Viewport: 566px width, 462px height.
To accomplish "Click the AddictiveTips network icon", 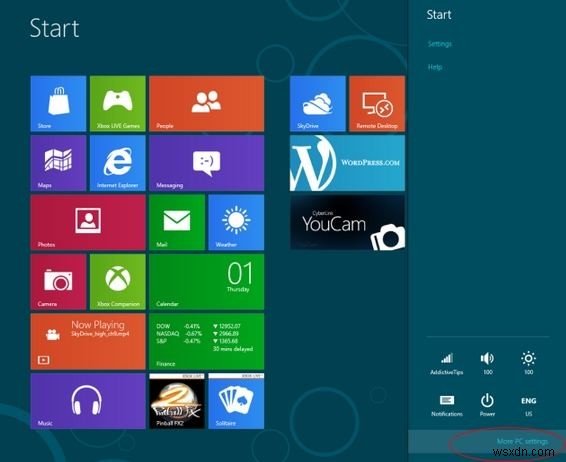I will coord(447,363).
